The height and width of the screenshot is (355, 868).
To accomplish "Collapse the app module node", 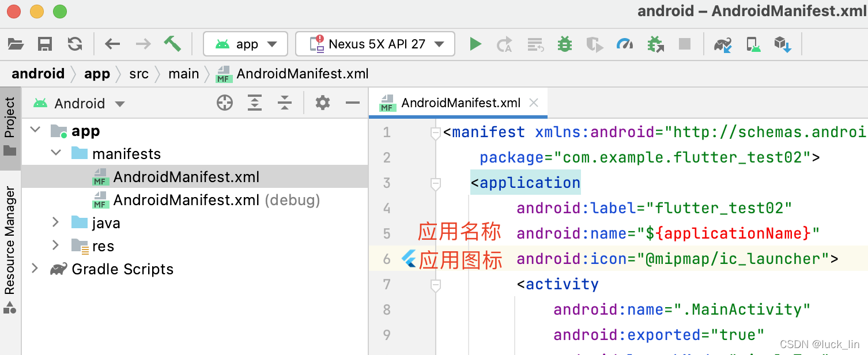I will tap(36, 130).
